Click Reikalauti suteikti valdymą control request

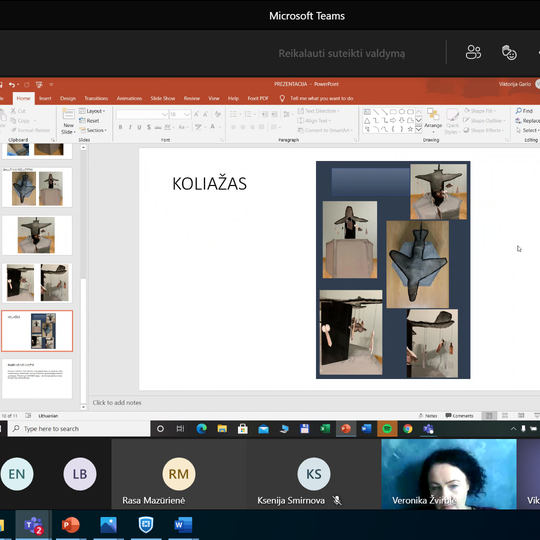point(341,53)
